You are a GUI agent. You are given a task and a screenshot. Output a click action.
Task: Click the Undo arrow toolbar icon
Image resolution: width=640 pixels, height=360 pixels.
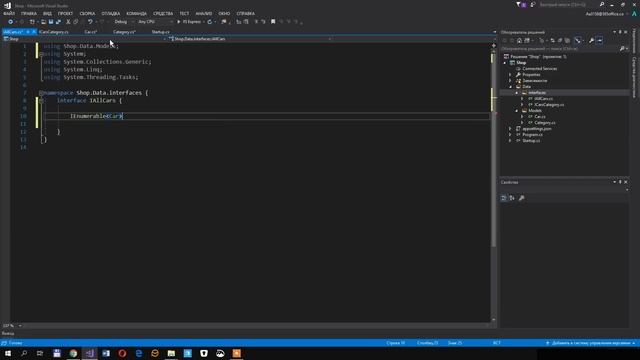coord(90,22)
